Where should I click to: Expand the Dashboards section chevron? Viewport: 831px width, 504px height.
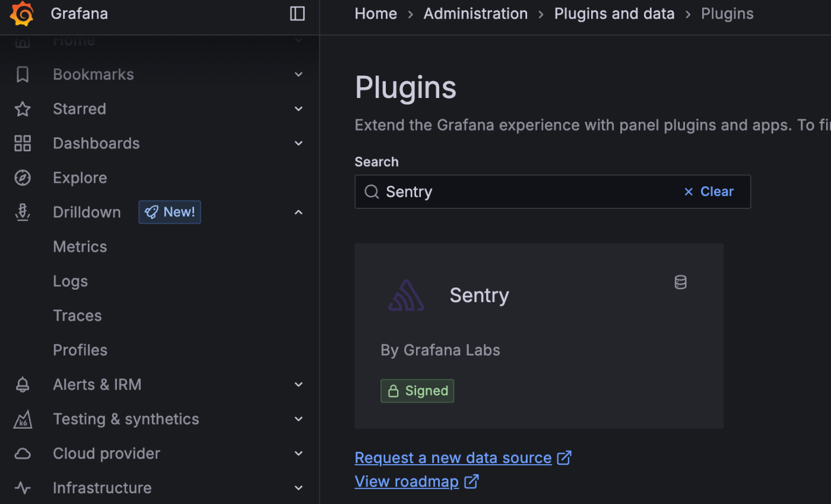coord(299,143)
